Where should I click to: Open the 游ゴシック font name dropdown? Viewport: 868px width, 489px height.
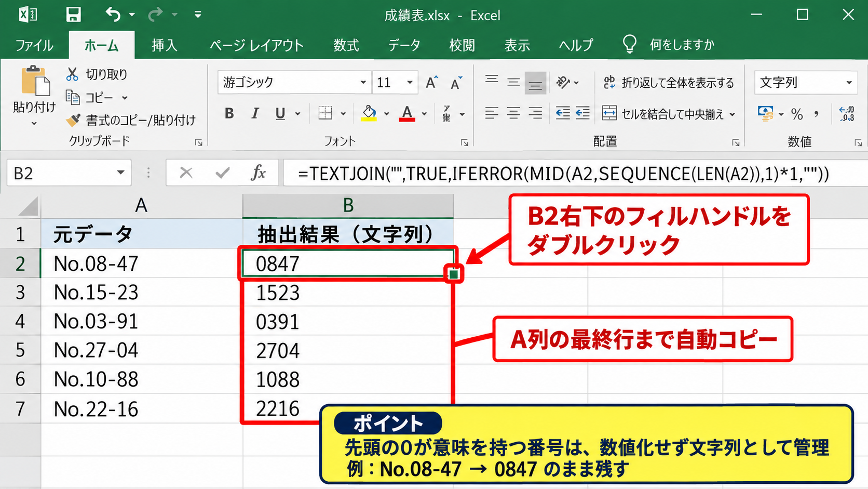tap(363, 83)
